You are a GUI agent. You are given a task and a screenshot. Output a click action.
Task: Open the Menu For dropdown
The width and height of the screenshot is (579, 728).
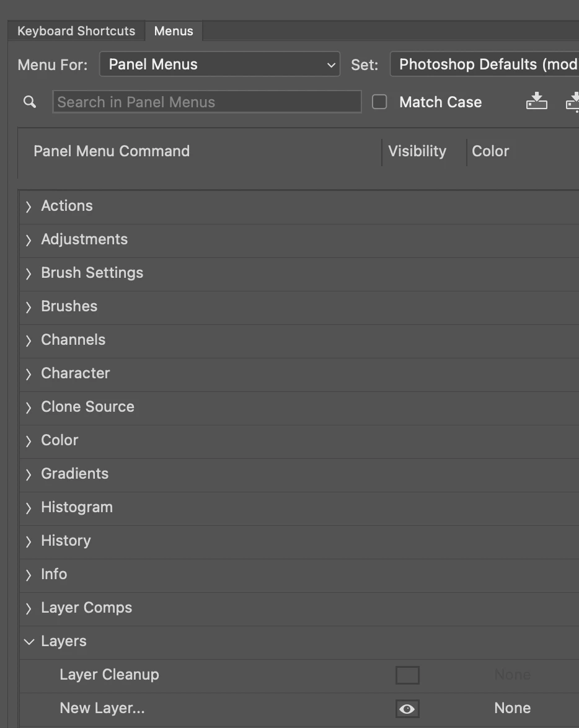[219, 64]
